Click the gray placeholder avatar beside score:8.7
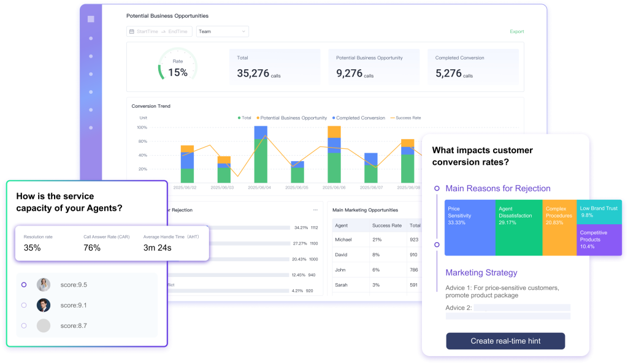This screenshot has width=628, height=364. [44, 325]
